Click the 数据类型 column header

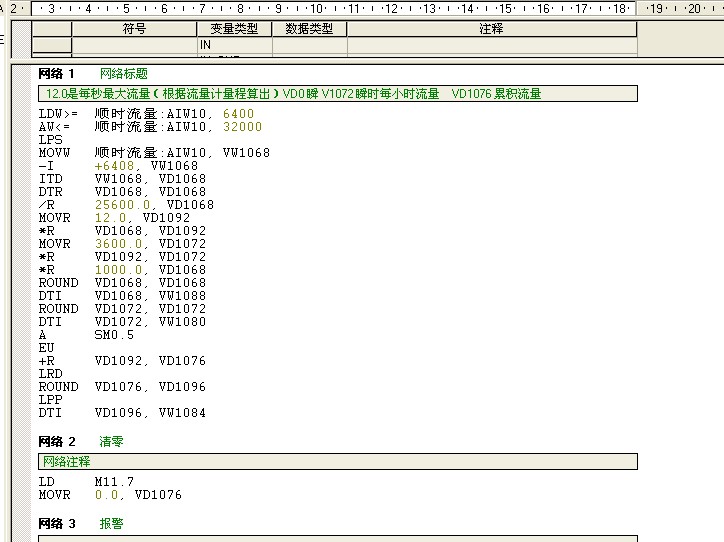(309, 29)
